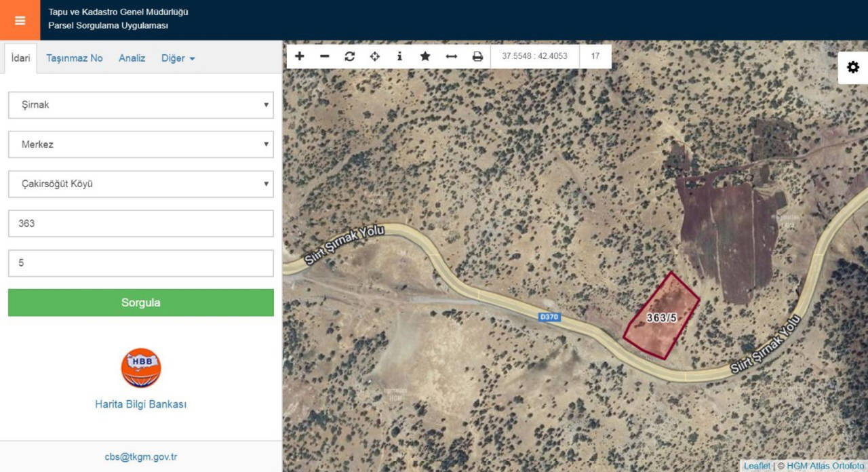Expand the Şırnak province dropdown
The image size is (868, 472).
click(x=141, y=105)
